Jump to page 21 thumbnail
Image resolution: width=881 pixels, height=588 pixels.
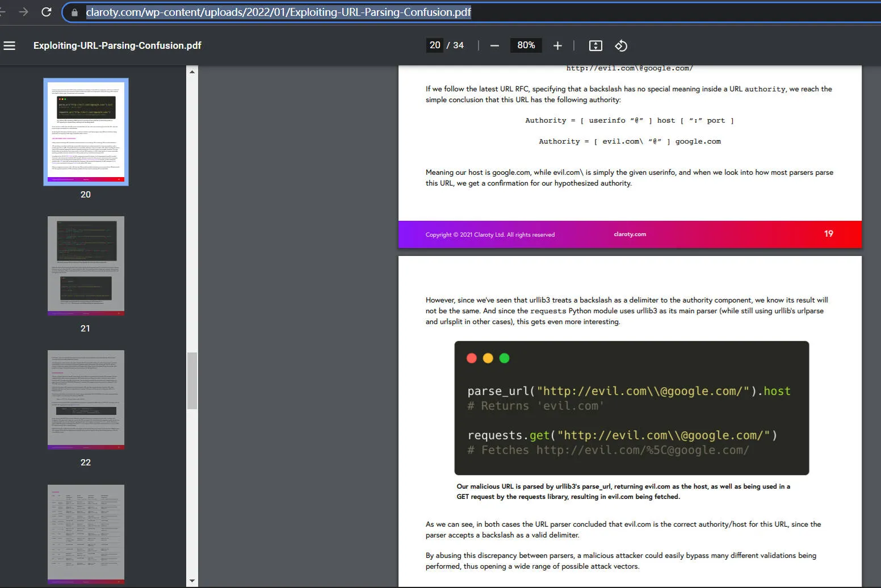(86, 266)
